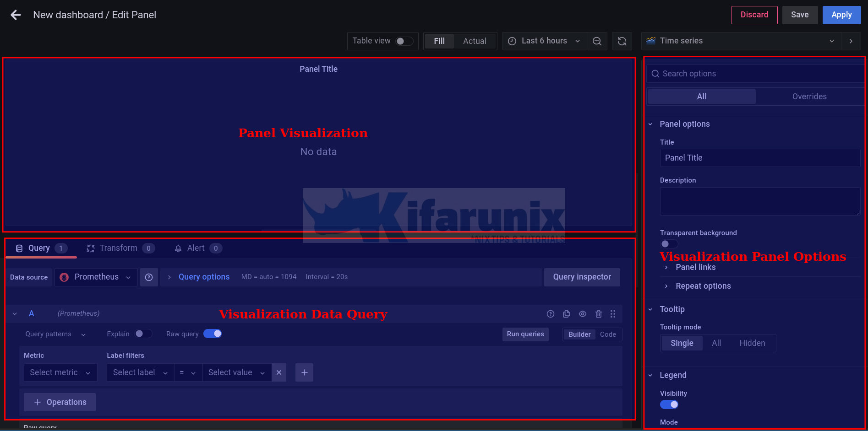868x431 pixels.
Task: Refresh the dashboard with the refresh icon
Action: point(622,41)
